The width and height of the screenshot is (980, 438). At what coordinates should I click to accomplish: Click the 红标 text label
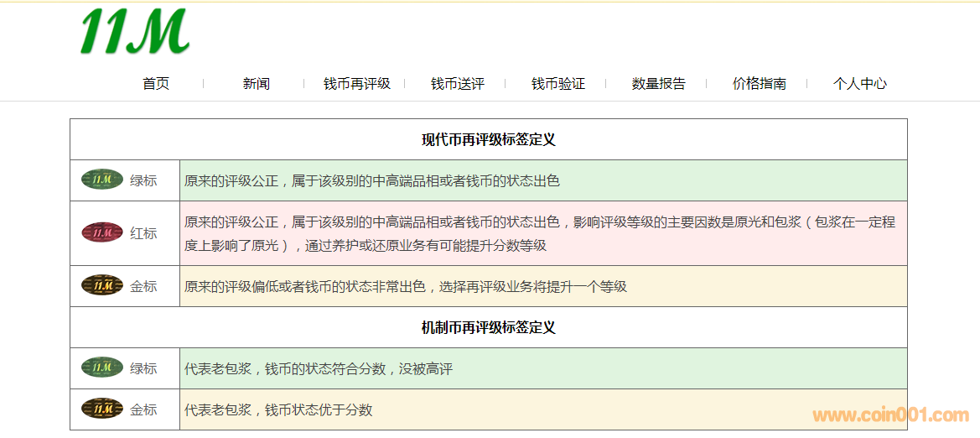[143, 233]
